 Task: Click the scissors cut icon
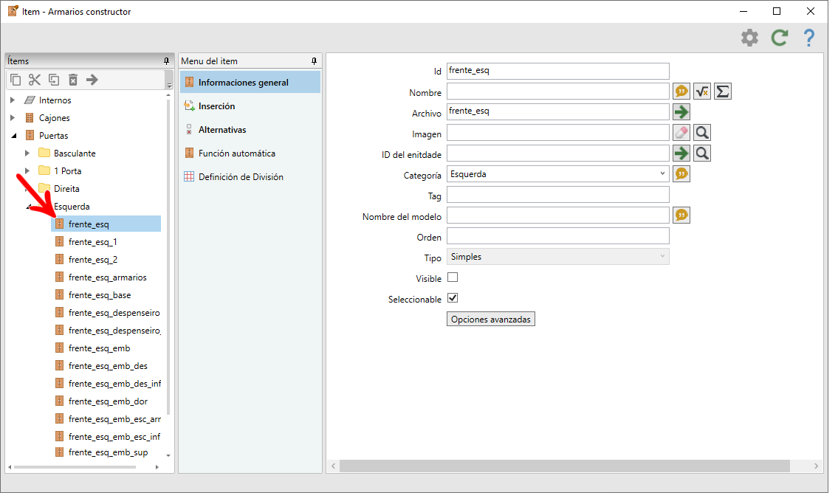(x=35, y=80)
